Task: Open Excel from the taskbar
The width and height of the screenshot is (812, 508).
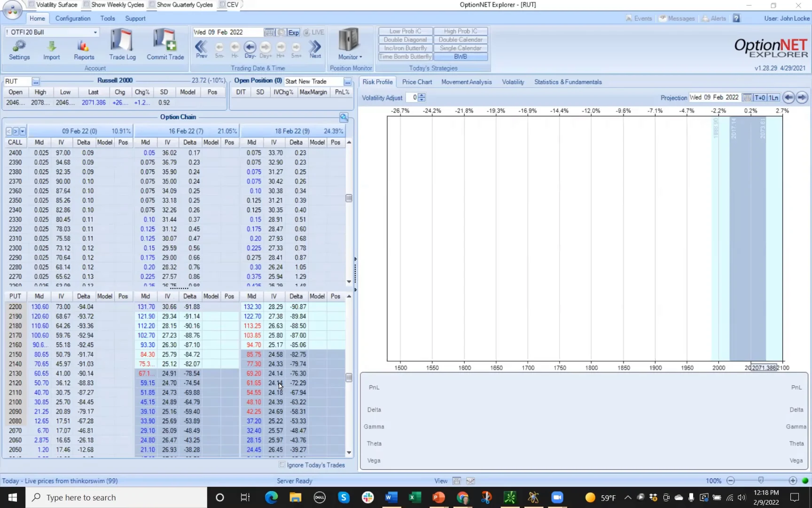Action: 415,497
